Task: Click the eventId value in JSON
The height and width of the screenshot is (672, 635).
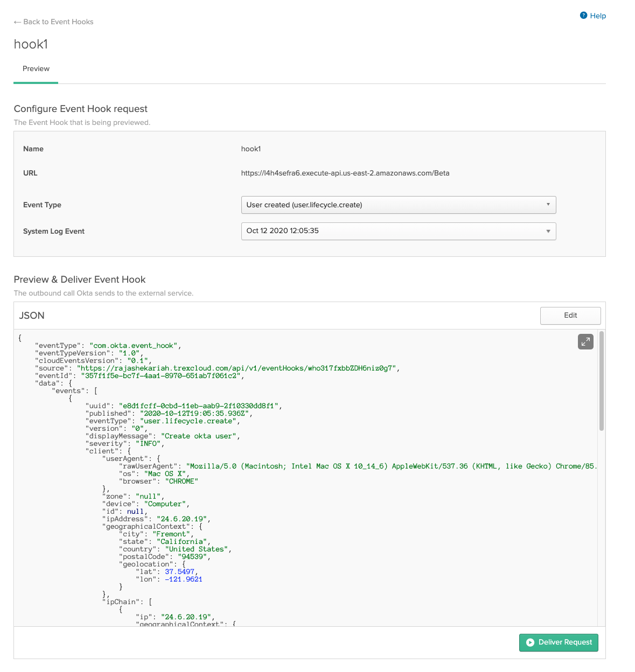Action: pyautogui.click(x=161, y=376)
